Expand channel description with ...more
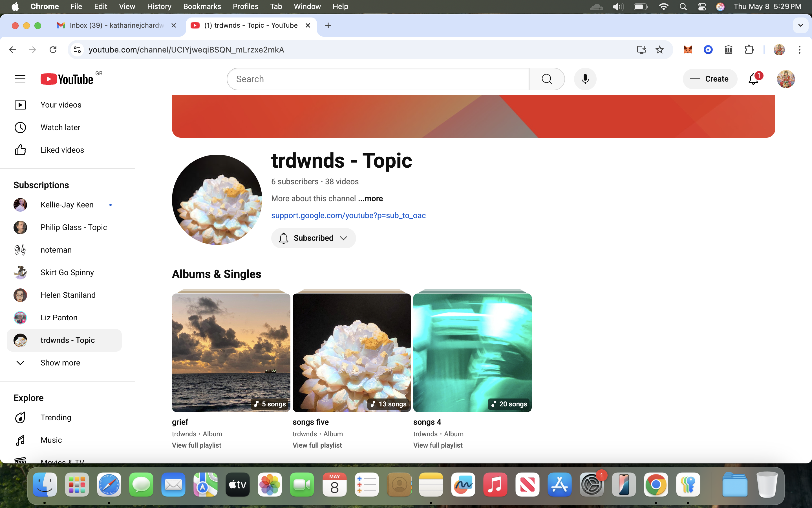Viewport: 812px width, 508px height. (x=370, y=199)
